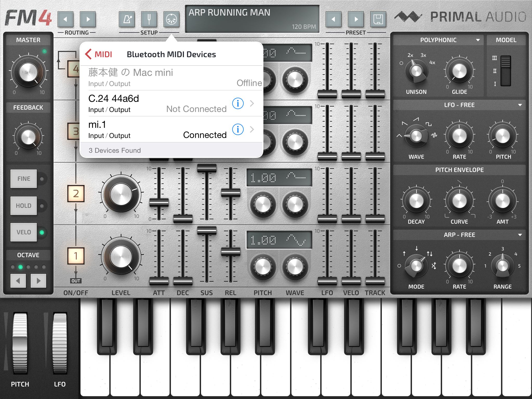This screenshot has height=399, width=532.
Task: Open the tuning fork setup icon
Action: tap(149, 19)
